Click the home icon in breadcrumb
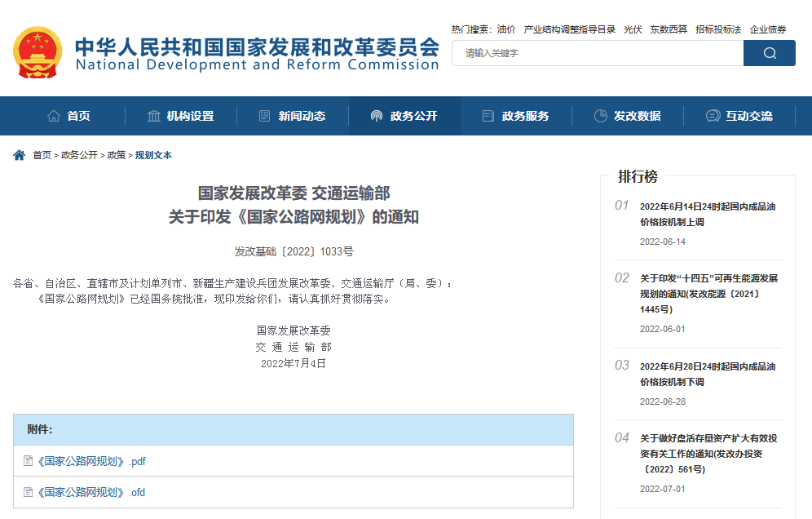This screenshot has width=812, height=519. (20, 155)
